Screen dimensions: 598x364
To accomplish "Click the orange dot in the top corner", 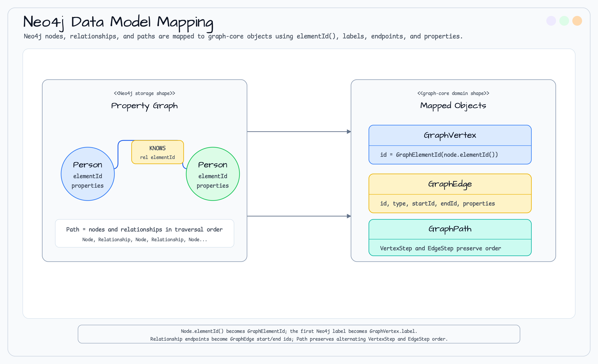I will click(577, 21).
